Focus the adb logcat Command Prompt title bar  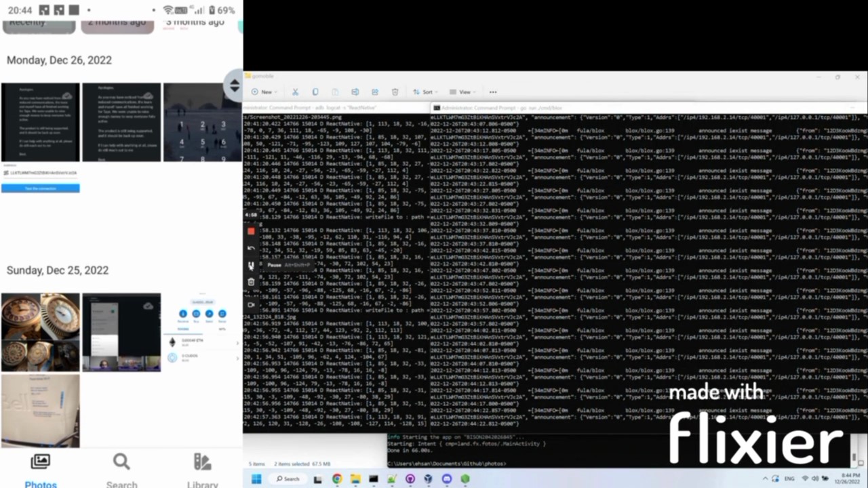click(x=336, y=107)
